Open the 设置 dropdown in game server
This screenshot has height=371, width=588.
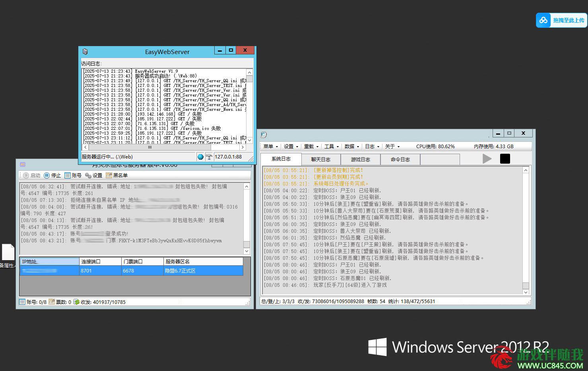[x=291, y=147]
